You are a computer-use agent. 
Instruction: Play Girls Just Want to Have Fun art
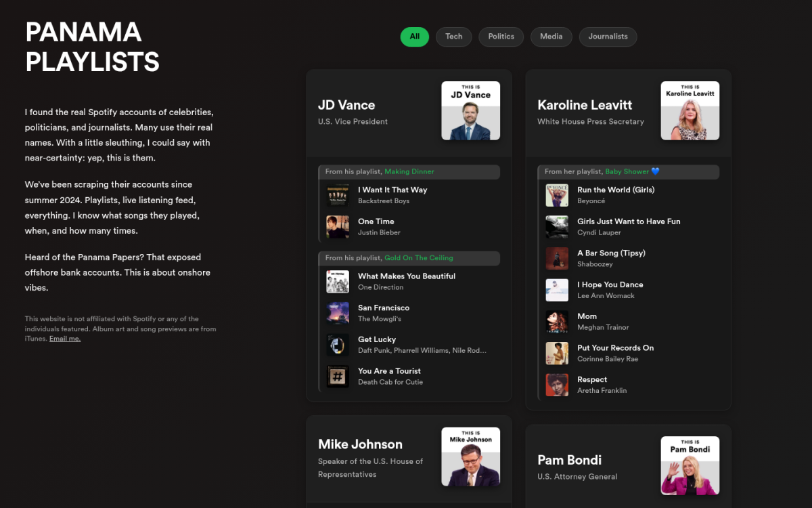(x=558, y=227)
